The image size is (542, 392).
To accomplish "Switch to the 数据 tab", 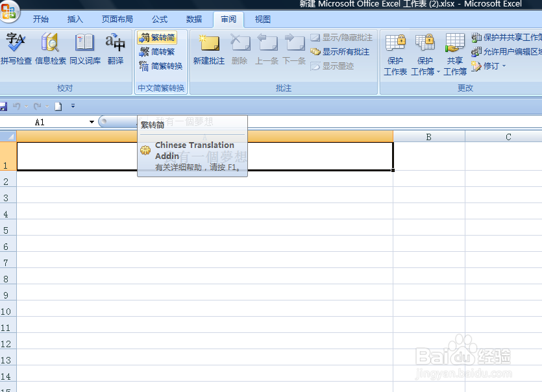I will (194, 19).
